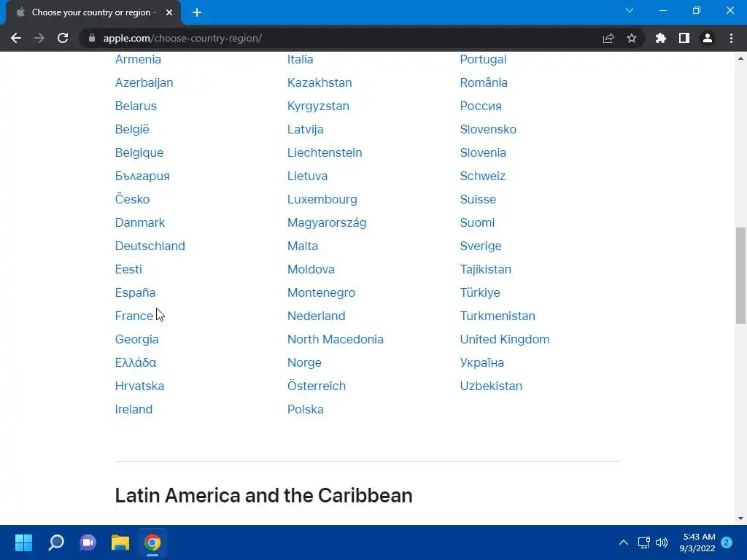The width and height of the screenshot is (747, 560).
Task: Select Polska link
Action: [306, 410]
